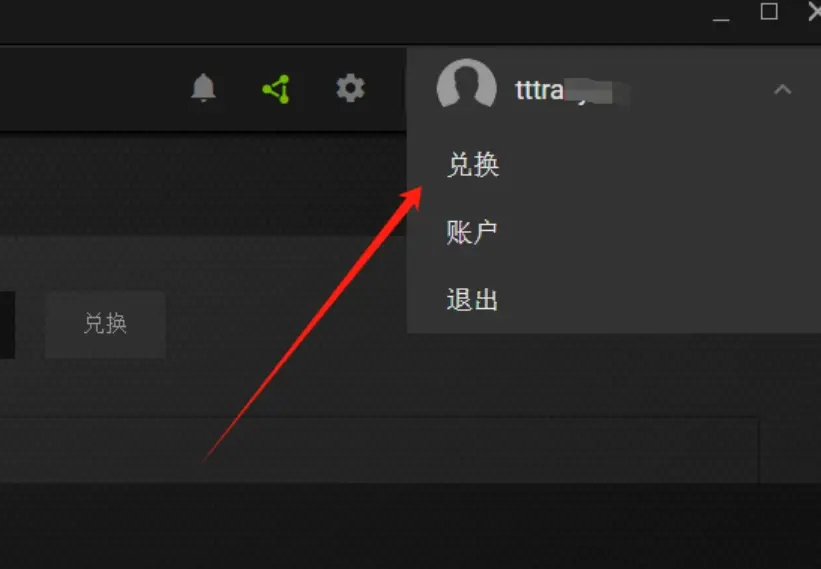821x569 pixels.
Task: Click the user avatar picture
Action: click(x=467, y=84)
